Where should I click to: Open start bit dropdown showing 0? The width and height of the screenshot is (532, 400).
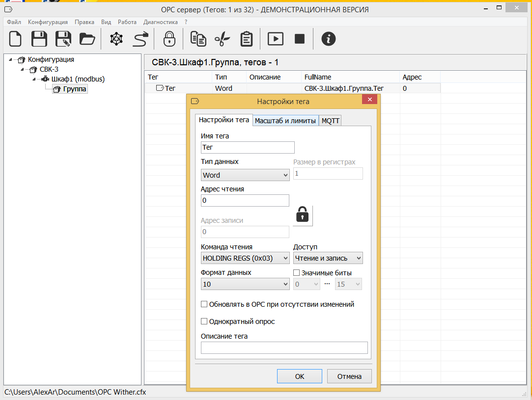pos(307,284)
